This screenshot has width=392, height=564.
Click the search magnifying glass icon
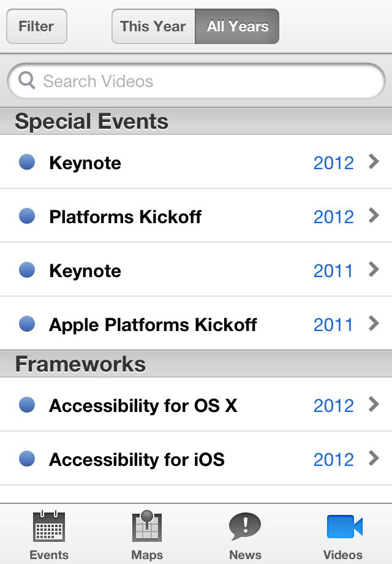[x=25, y=80]
